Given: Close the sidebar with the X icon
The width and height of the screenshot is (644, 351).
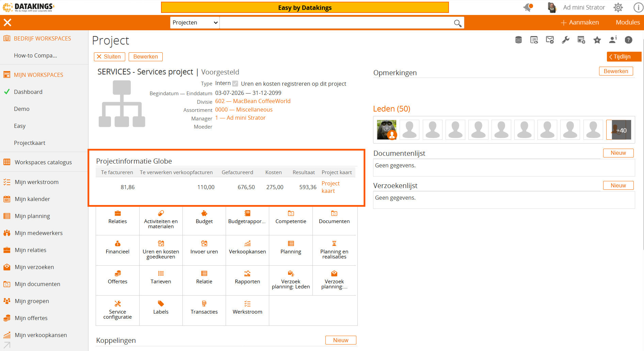Looking at the screenshot, I should pyautogui.click(x=7, y=22).
